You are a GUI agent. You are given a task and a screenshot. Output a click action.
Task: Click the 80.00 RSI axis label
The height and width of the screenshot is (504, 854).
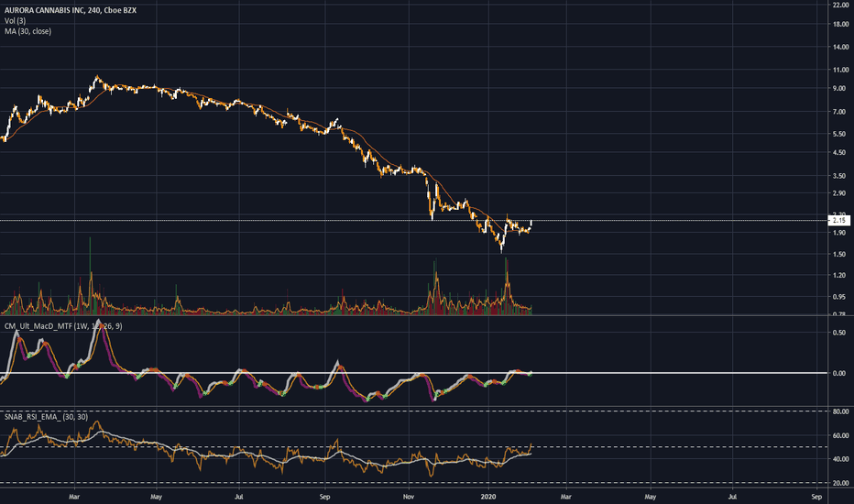pos(840,412)
